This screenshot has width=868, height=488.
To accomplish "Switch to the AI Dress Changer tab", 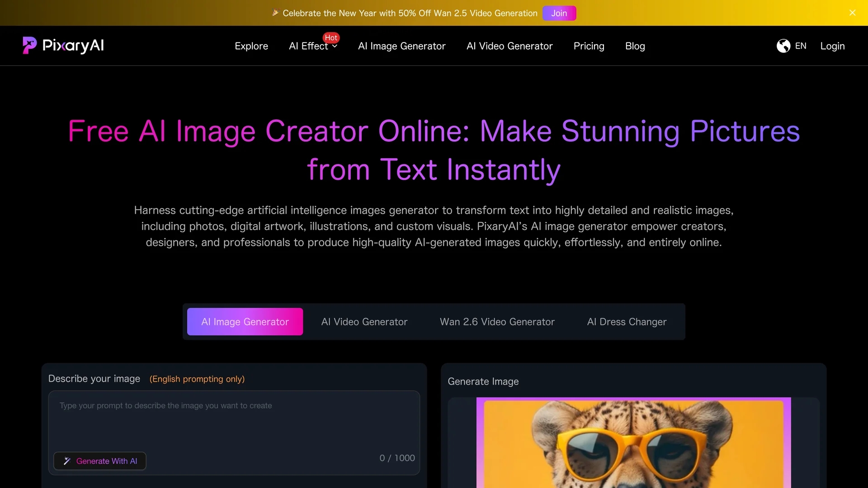I will coord(627,322).
